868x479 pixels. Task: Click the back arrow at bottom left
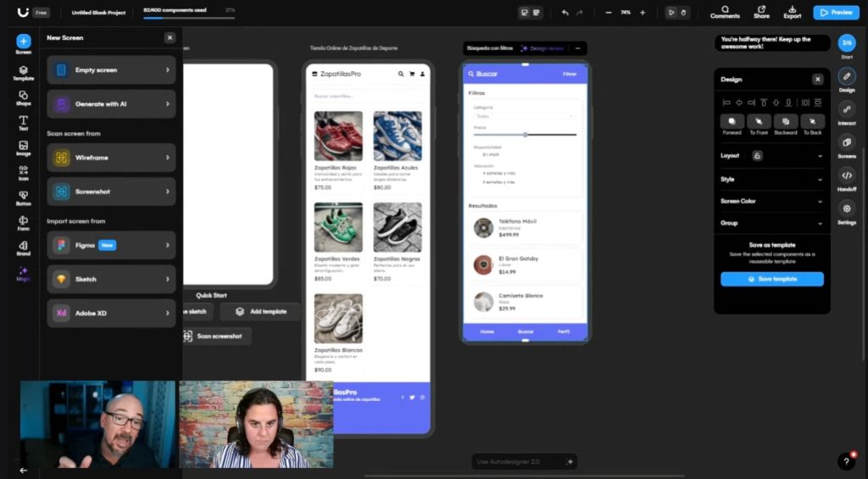[x=23, y=471]
